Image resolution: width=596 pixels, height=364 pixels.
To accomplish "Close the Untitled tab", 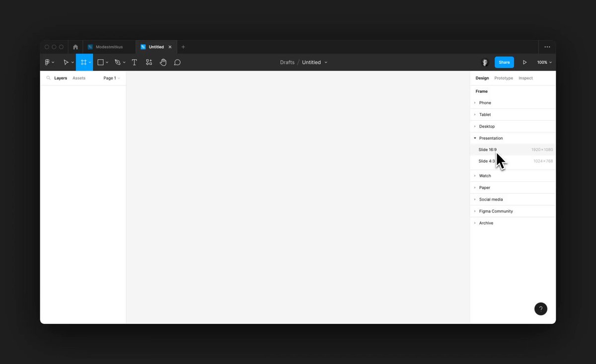I will (x=170, y=47).
